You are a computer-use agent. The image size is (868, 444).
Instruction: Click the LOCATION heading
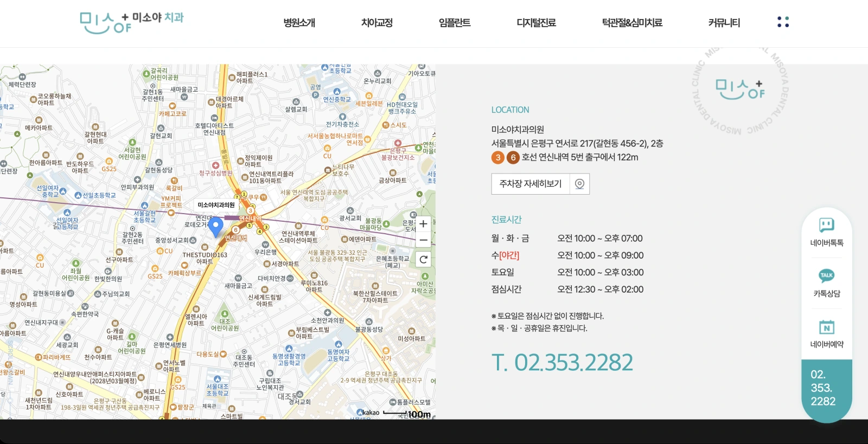tap(510, 110)
